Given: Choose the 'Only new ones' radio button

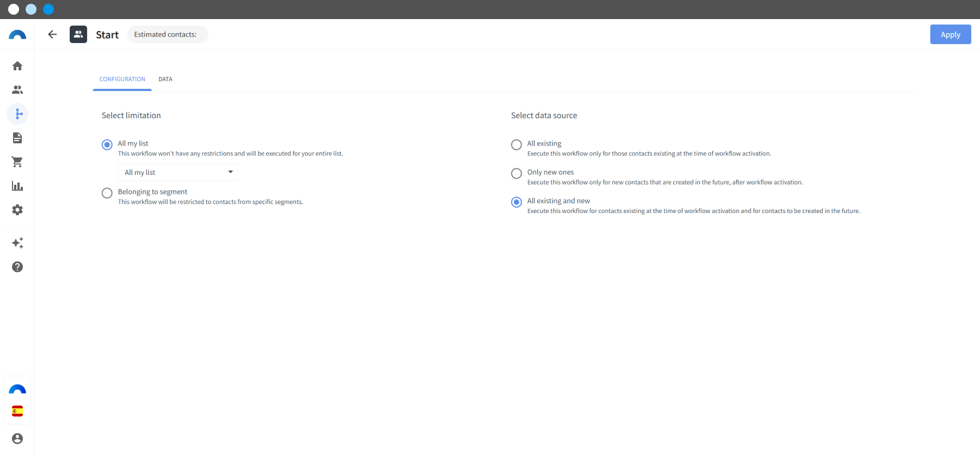Looking at the screenshot, I should 517,173.
